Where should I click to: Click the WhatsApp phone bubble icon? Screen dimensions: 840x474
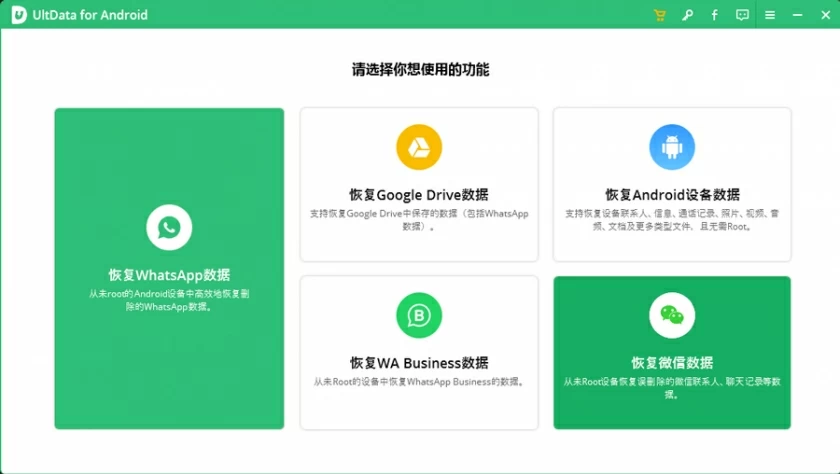tap(169, 227)
